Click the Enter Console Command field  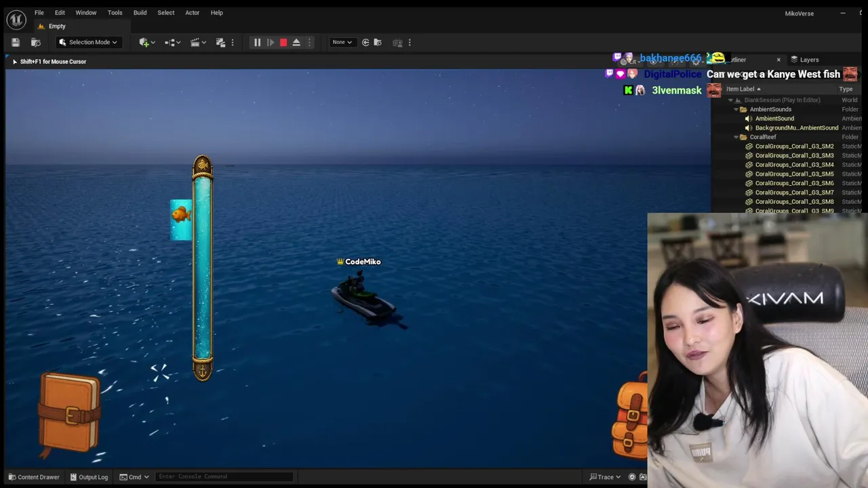[224, 476]
